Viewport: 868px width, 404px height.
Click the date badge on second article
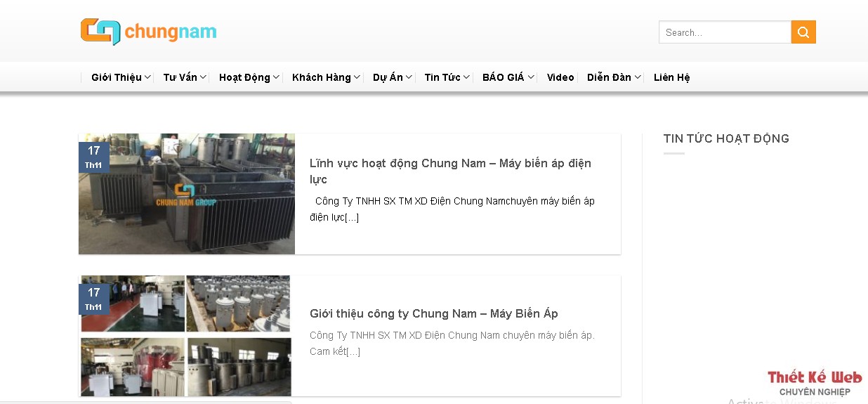[93, 299]
